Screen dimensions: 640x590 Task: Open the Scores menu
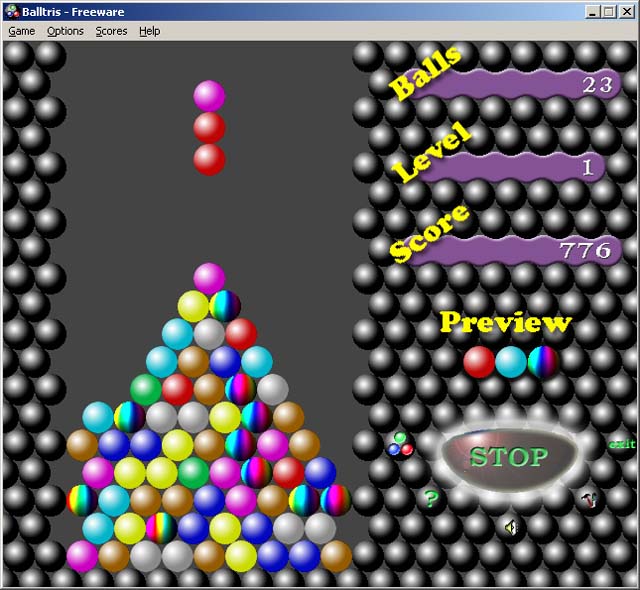click(111, 31)
